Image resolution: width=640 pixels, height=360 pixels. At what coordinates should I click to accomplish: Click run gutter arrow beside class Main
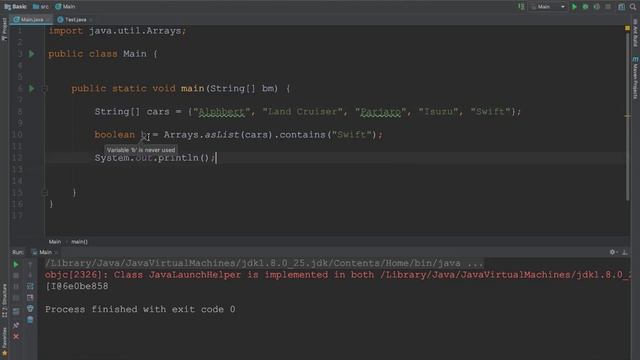31,53
